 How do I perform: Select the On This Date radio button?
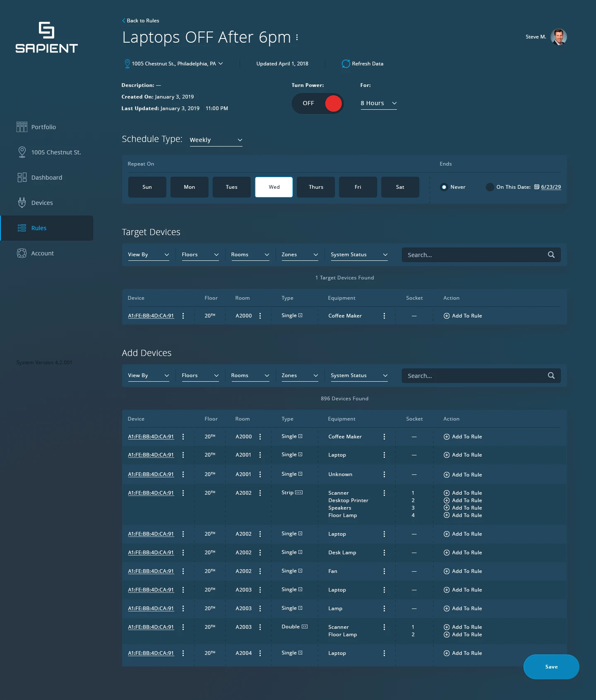[490, 187]
